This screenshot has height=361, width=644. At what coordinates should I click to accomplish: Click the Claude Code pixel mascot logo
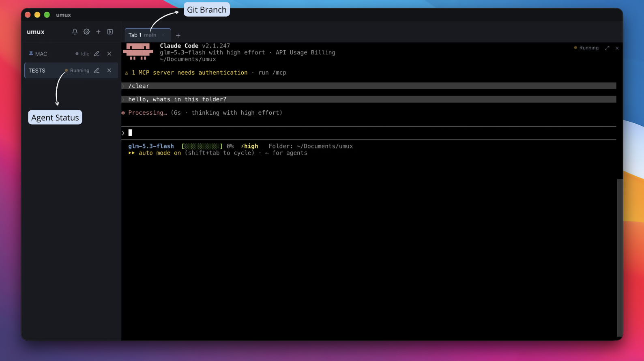click(138, 52)
